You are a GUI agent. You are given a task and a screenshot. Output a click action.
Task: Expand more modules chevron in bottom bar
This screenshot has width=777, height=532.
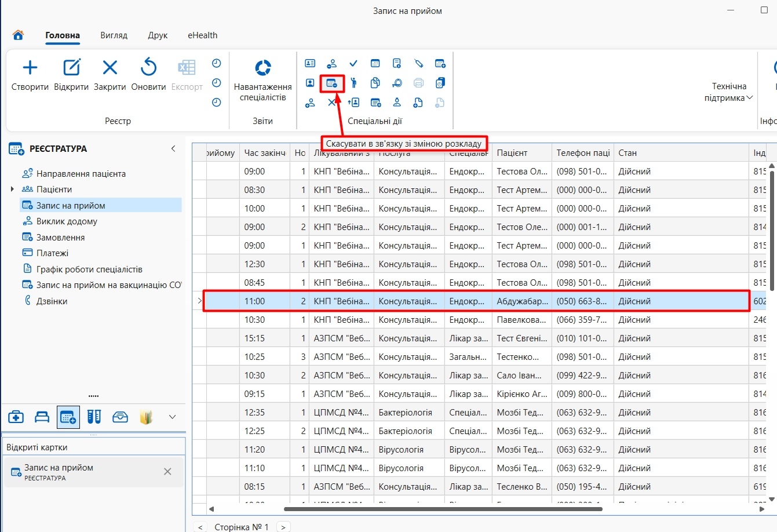point(172,417)
